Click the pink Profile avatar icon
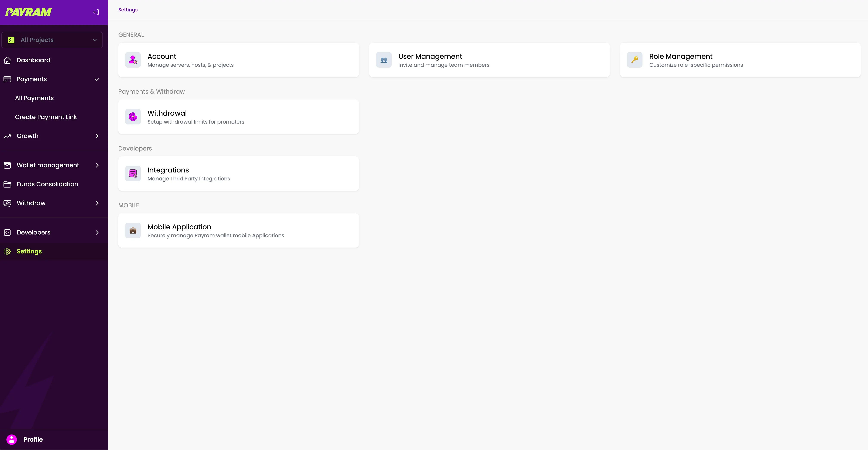868x450 pixels. pos(11,439)
